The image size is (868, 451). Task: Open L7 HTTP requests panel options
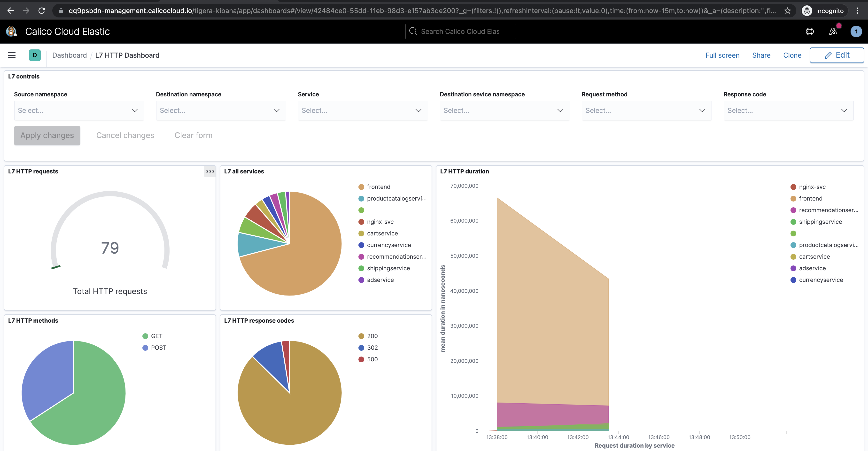[209, 171]
